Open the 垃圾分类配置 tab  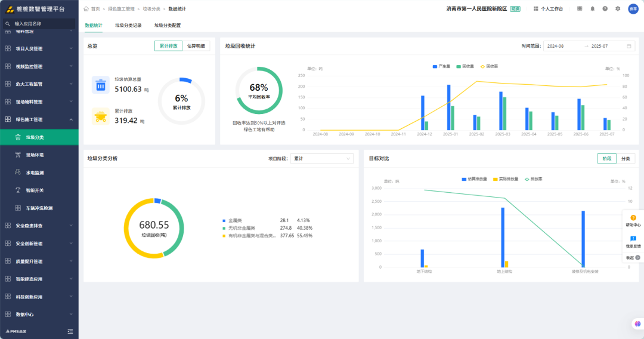[168, 26]
